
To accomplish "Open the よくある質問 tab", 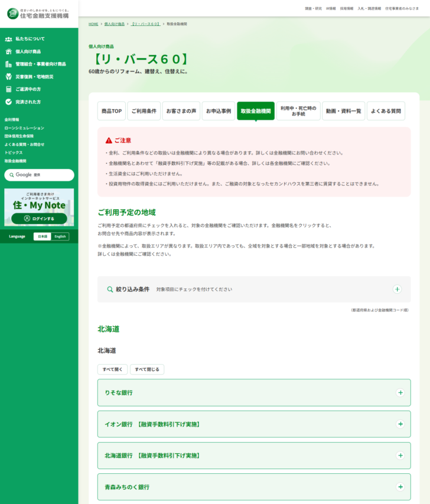I will click(x=386, y=111).
